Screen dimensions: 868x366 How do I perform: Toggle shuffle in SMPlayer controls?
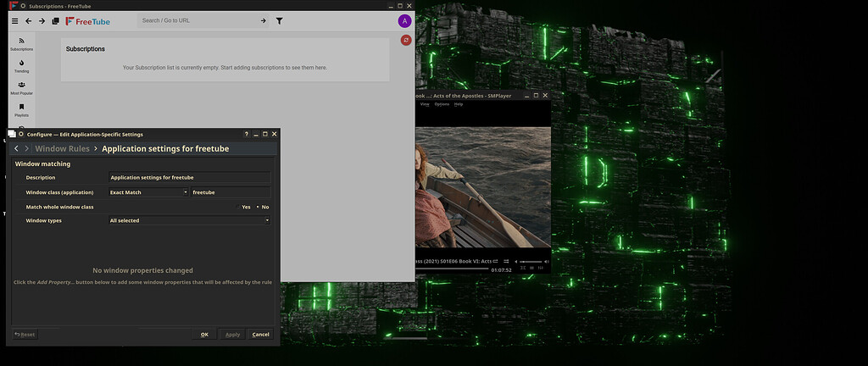click(506, 261)
